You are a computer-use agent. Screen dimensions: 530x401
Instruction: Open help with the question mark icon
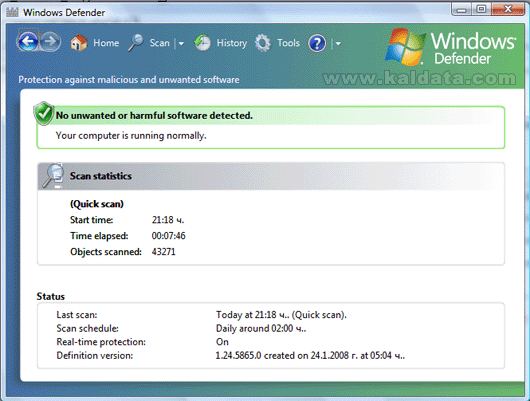(317, 43)
